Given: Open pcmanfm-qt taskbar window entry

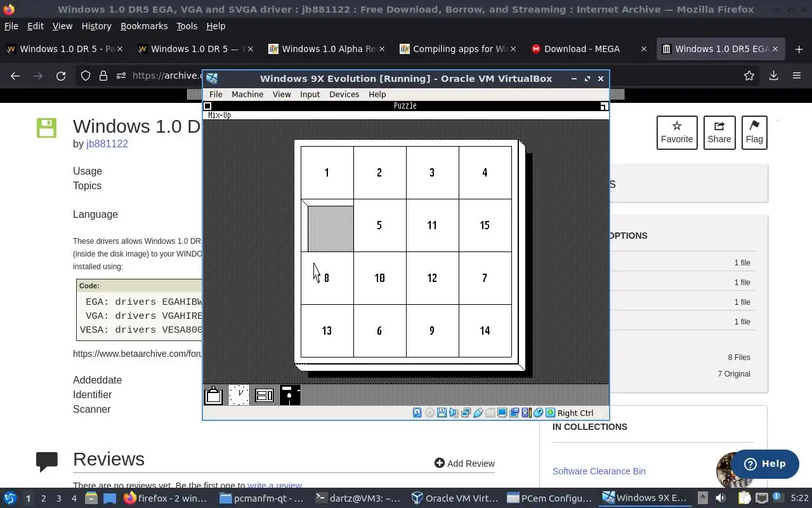Looking at the screenshot, I should (x=262, y=498).
